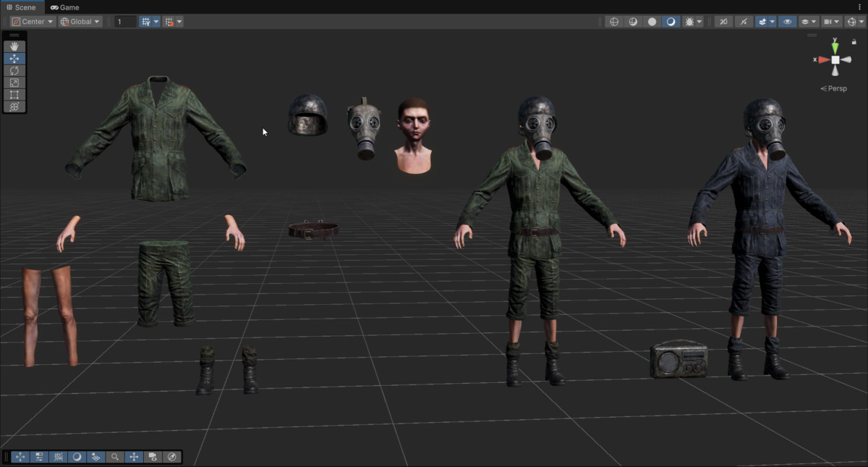Select the Move tool in tools overlay
868x467 pixels.
tap(14, 59)
